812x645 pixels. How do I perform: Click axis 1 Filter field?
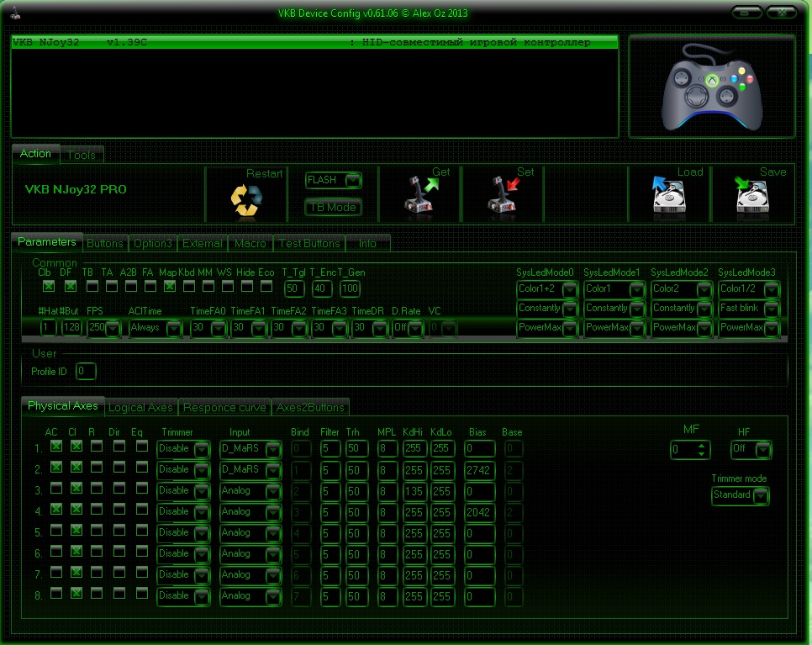click(330, 449)
